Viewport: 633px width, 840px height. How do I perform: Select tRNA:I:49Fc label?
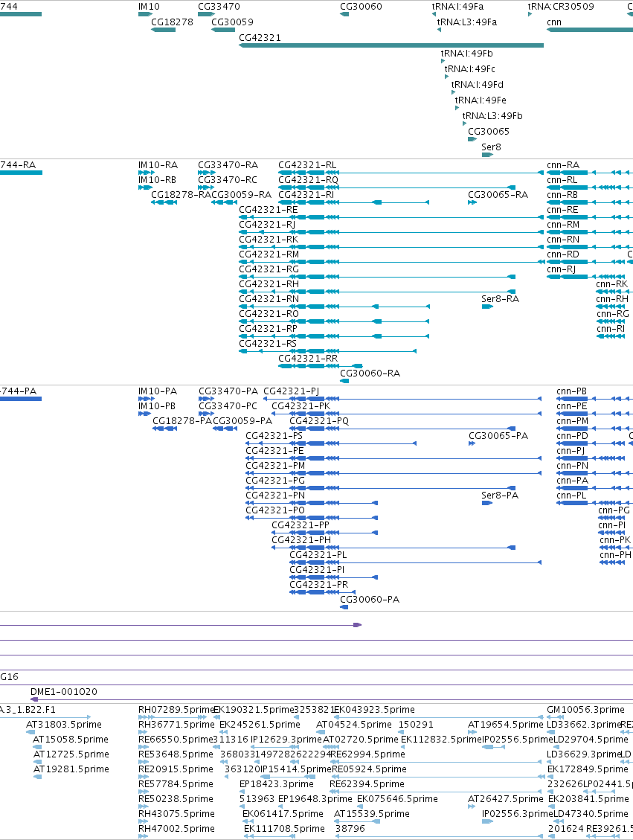(469, 68)
